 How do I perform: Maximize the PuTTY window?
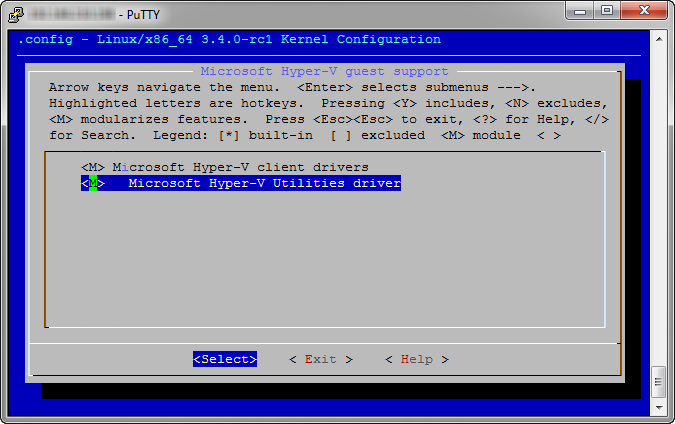[x=607, y=10]
